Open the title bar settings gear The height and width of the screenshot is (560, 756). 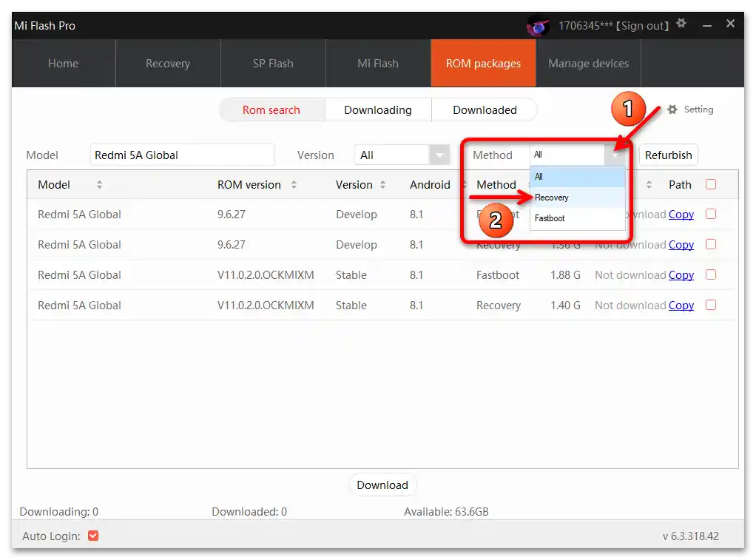click(681, 23)
